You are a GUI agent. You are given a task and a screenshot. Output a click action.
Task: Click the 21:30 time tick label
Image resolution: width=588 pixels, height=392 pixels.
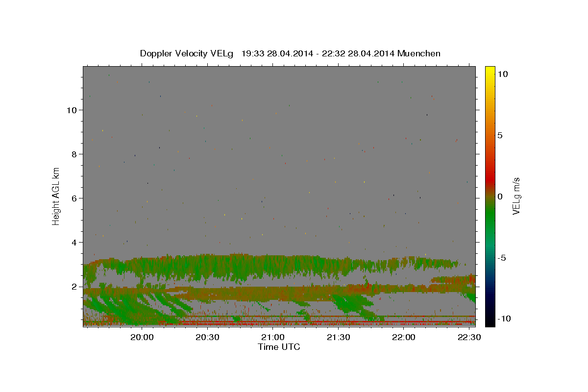(338, 338)
